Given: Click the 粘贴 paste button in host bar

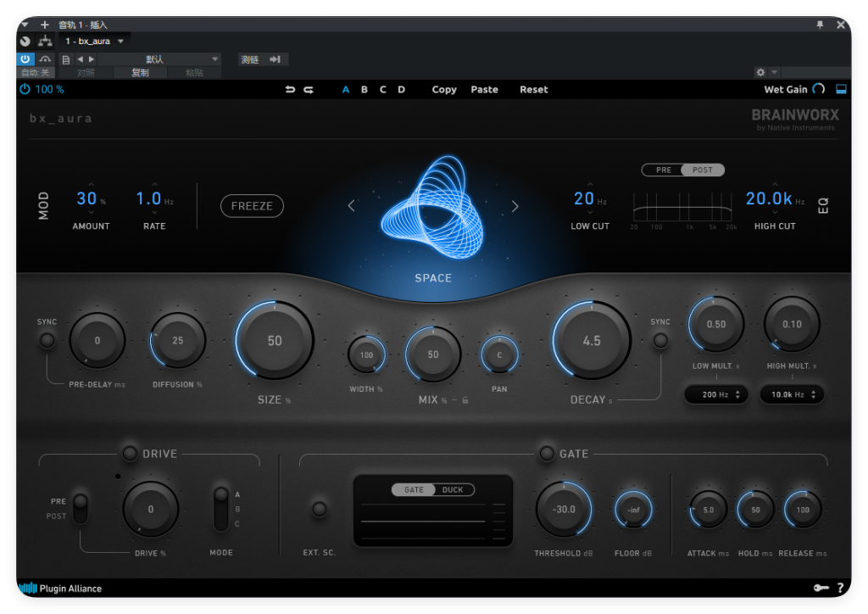Looking at the screenshot, I should 194,73.
